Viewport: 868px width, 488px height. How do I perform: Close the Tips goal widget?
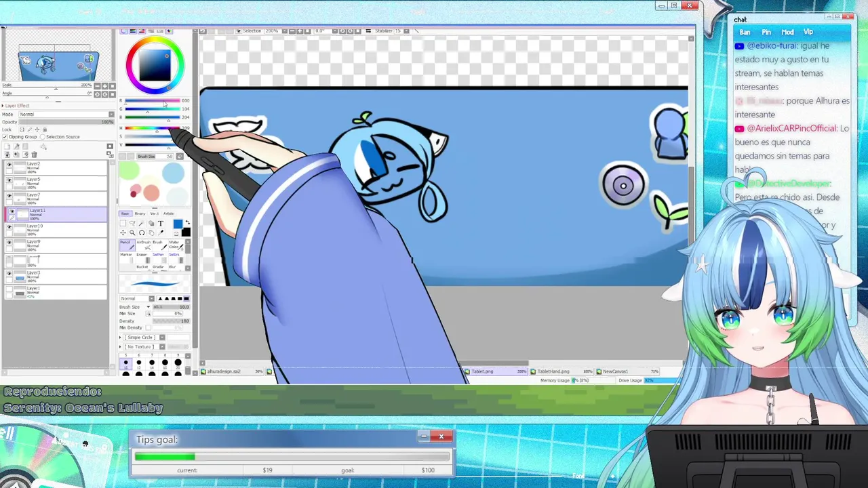441,436
